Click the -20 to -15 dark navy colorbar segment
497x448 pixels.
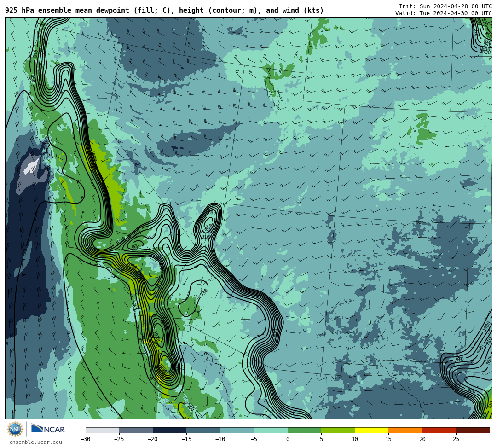tap(169, 430)
